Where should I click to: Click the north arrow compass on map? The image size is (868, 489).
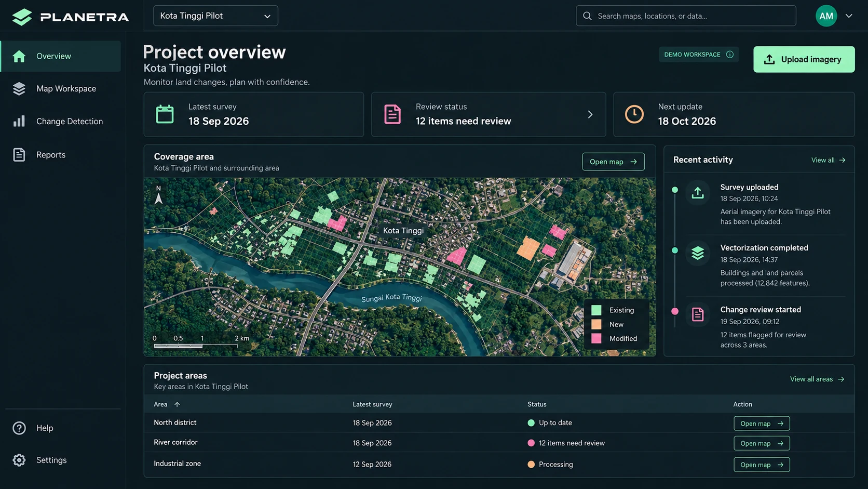(x=158, y=195)
